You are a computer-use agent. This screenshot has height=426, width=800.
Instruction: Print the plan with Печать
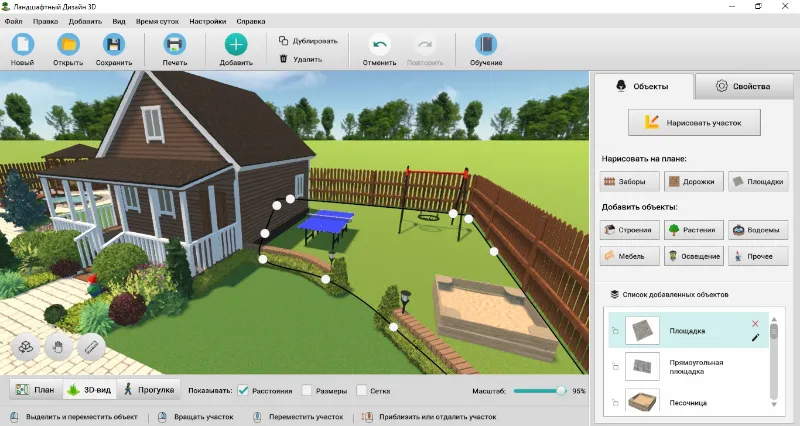pyautogui.click(x=174, y=49)
